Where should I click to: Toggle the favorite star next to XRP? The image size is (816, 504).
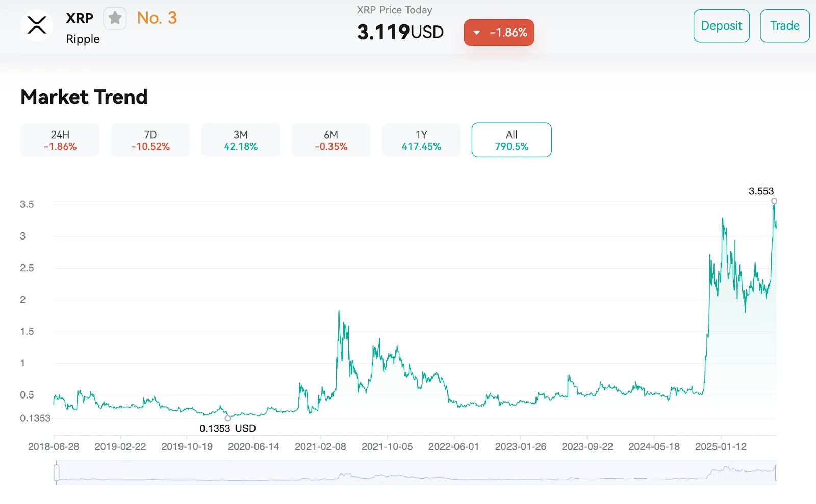[x=115, y=18]
